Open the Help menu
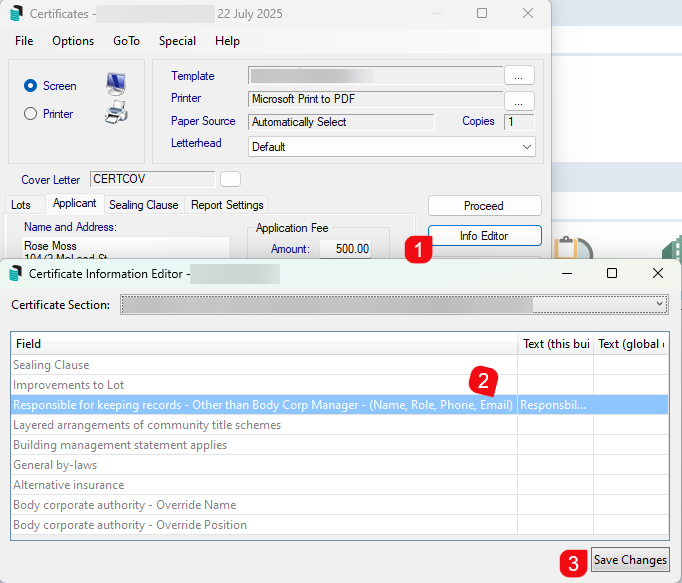 (x=227, y=41)
